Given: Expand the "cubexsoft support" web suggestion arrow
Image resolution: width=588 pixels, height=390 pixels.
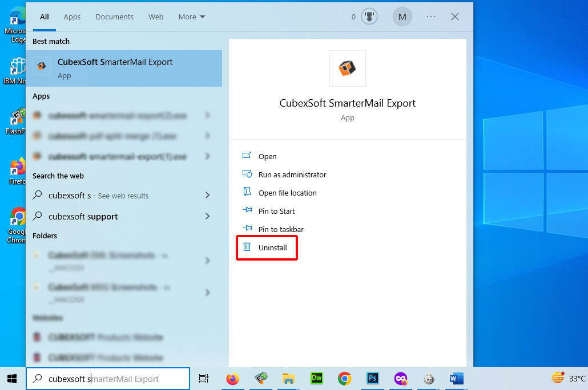Looking at the screenshot, I should pyautogui.click(x=207, y=217).
